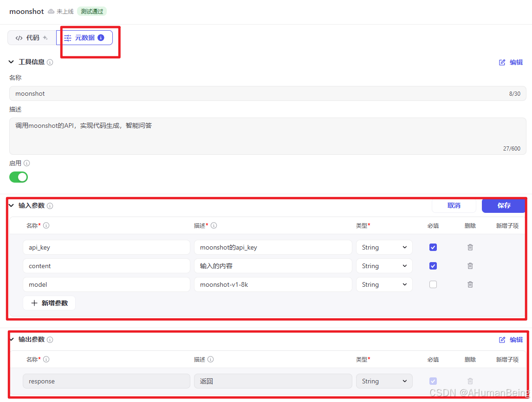This screenshot has width=532, height=402.
Task: Delete the api_key parameter using its trash icon
Action: click(470, 247)
